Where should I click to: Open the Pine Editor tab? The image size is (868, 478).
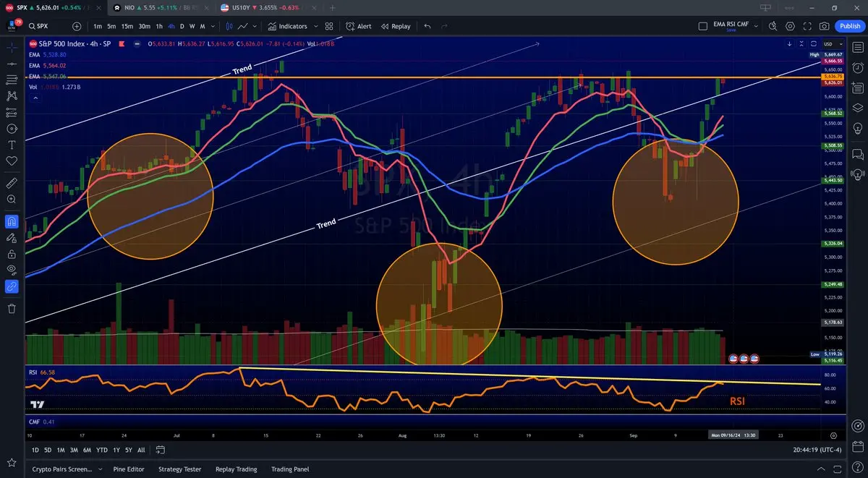pos(129,469)
